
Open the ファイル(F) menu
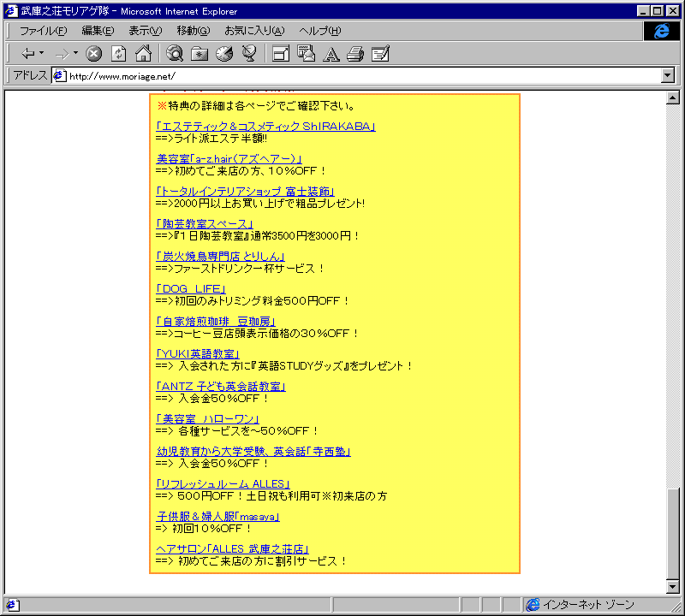[x=44, y=31]
